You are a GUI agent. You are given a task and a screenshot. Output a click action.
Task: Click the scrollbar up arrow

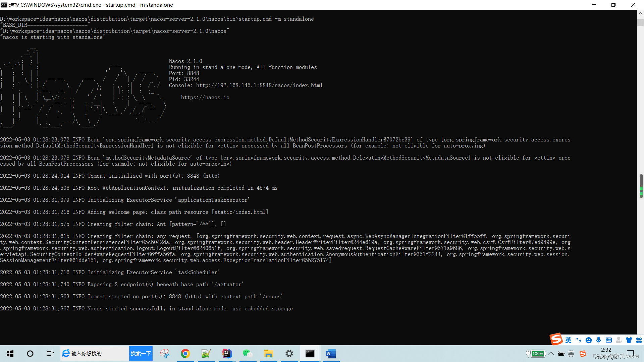coord(640,13)
